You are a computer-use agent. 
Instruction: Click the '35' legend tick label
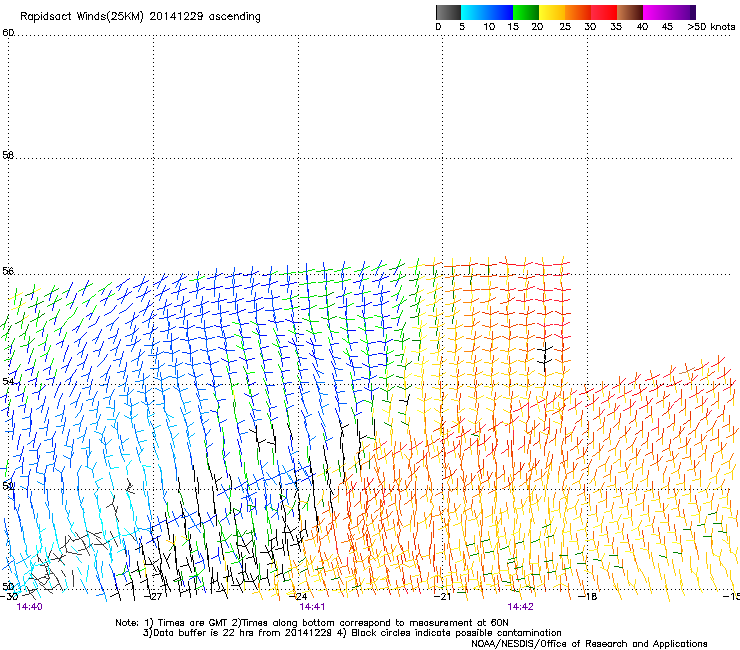[616, 27]
